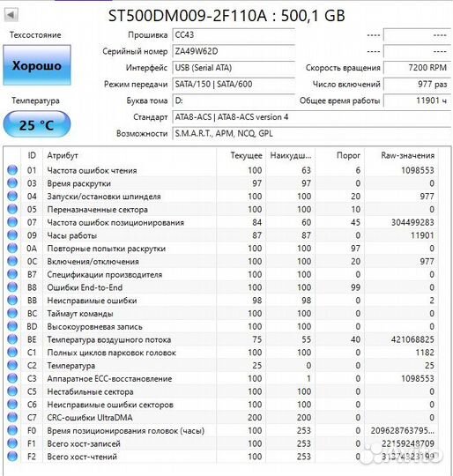Click status icon of F2 Всего хост-чтений
Image resolution: width=453 pixels, height=476 pixels.
[x=12, y=457]
